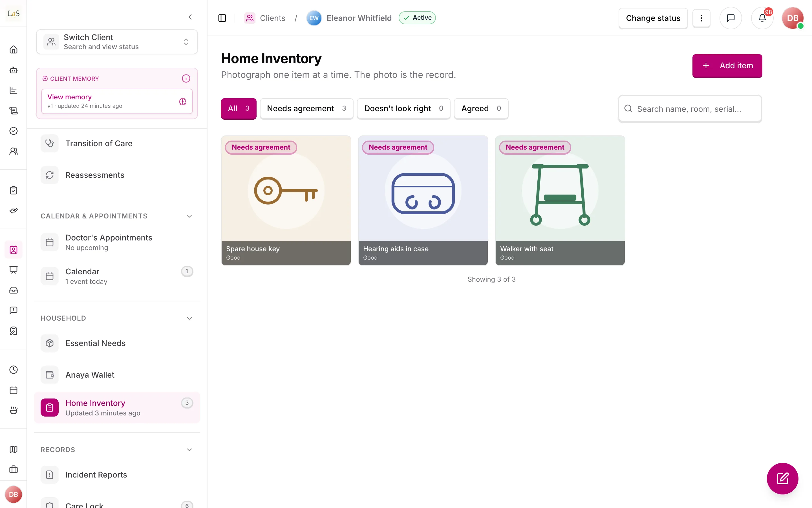
Task: Open the Spare house key item card
Action: (286, 201)
